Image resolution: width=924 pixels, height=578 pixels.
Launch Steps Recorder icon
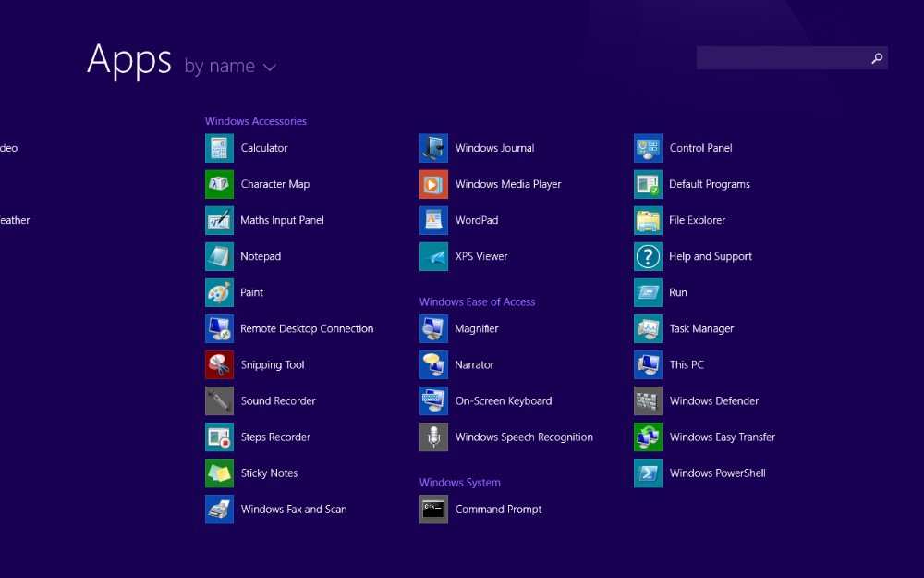click(x=219, y=437)
